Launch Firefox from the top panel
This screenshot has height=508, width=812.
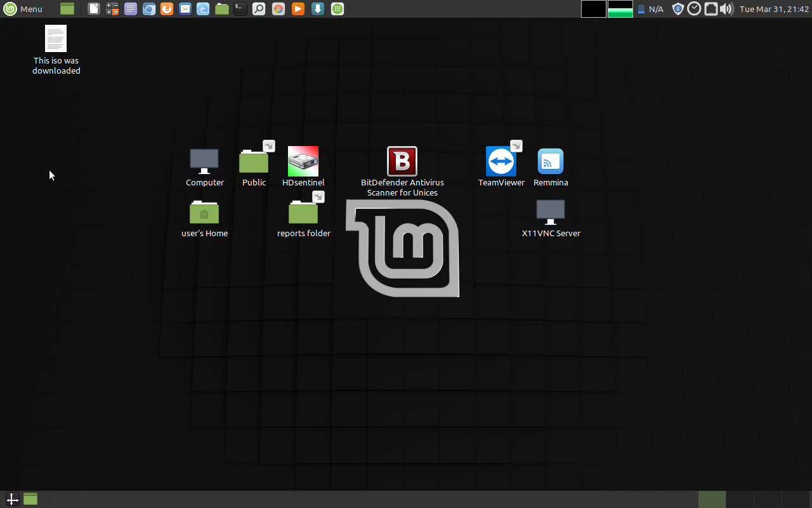pyautogui.click(x=167, y=9)
